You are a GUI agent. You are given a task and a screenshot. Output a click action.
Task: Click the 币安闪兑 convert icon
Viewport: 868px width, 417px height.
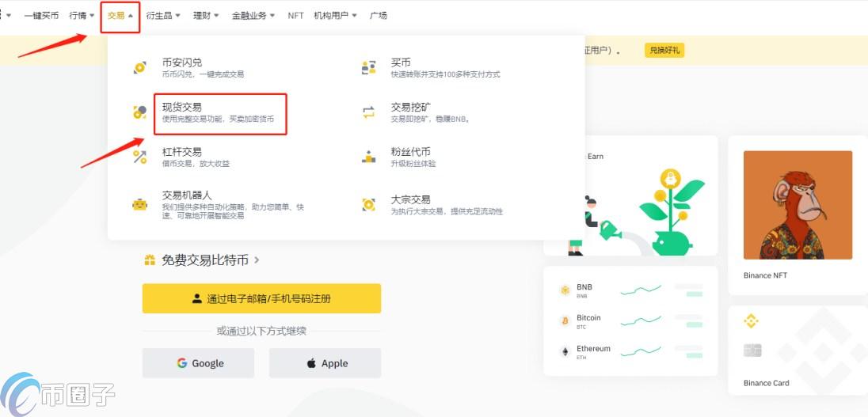[139, 68]
